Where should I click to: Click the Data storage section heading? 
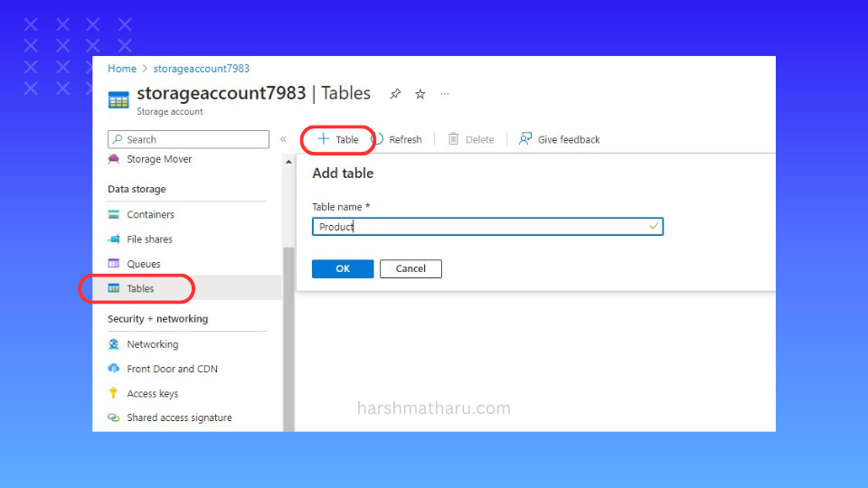[137, 189]
